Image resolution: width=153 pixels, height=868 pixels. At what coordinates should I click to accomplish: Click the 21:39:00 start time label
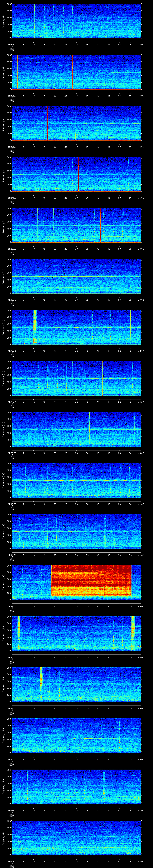click(12, 453)
